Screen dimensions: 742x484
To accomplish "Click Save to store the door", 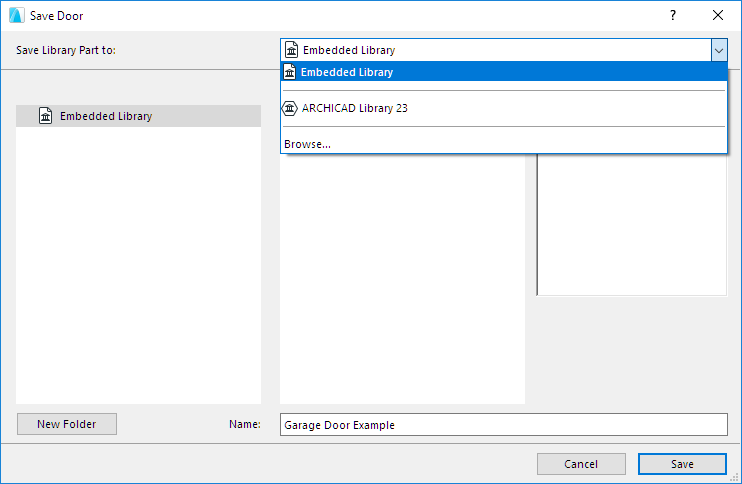I will (682, 464).
